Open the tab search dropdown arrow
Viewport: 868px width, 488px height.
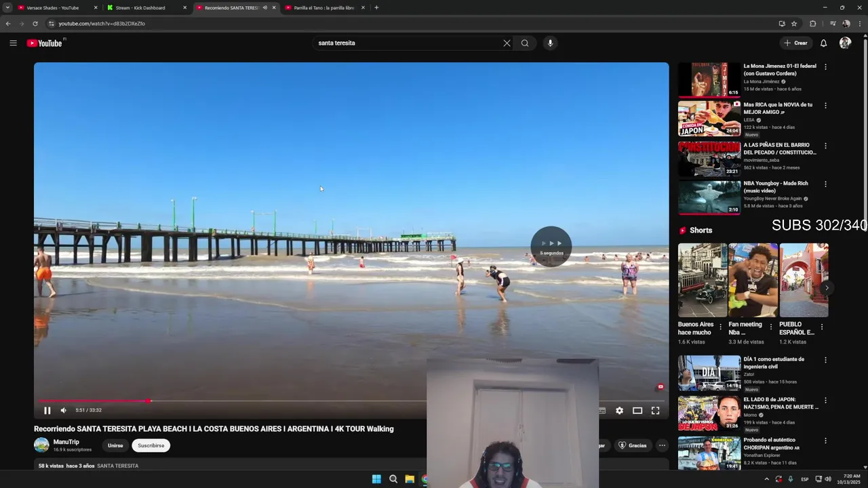click(x=7, y=7)
